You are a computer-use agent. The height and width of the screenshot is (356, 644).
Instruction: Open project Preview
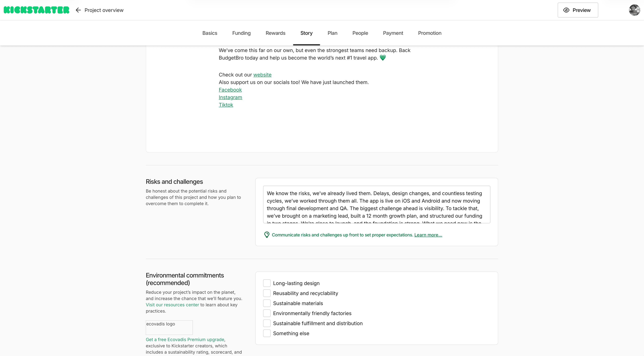point(578,10)
